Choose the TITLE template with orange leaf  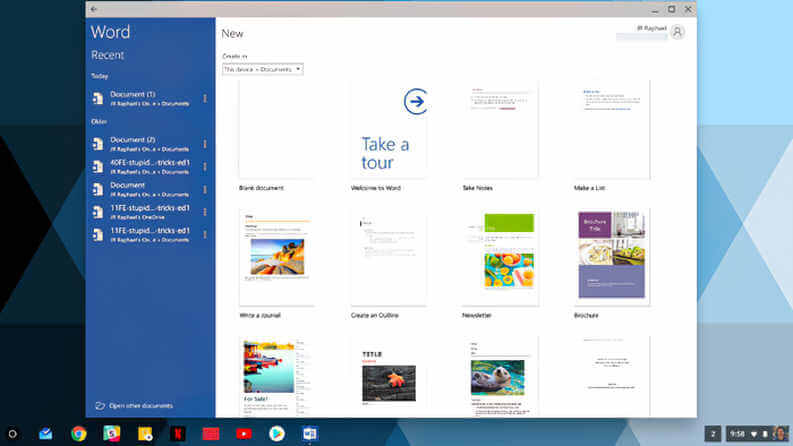pyautogui.click(x=388, y=377)
